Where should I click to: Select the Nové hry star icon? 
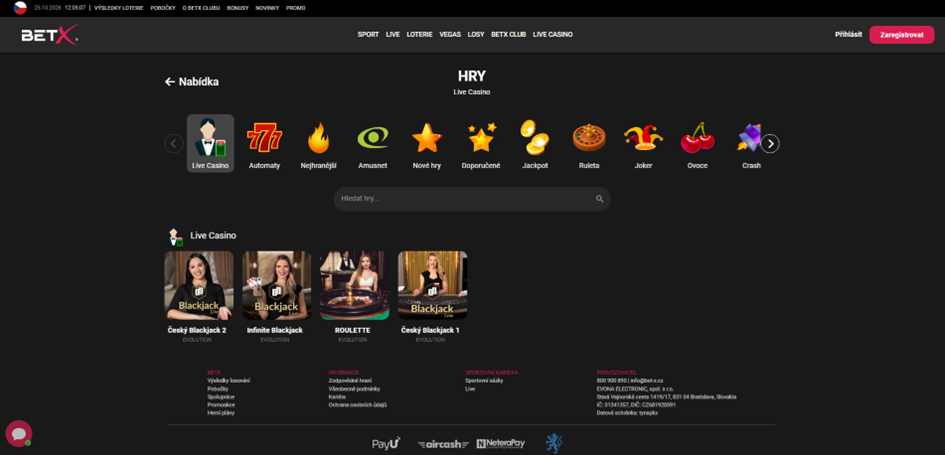[427, 138]
